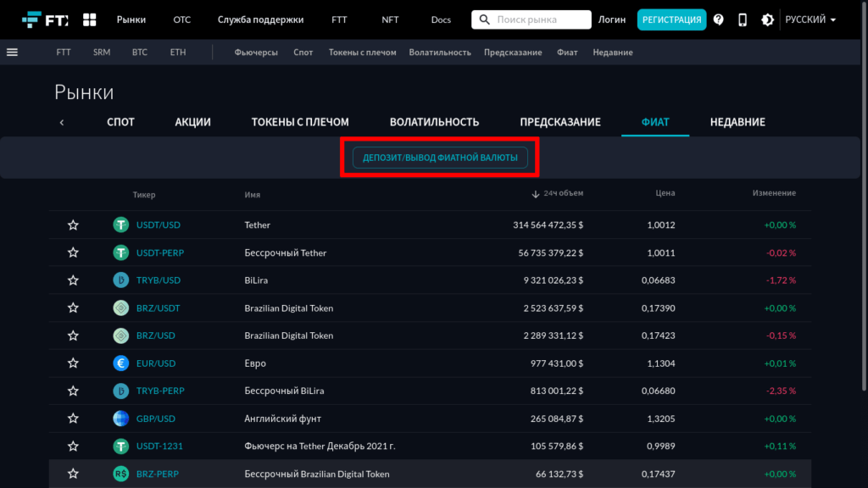Click the mobile app phone icon
This screenshot has width=868, height=488.
pos(743,19)
